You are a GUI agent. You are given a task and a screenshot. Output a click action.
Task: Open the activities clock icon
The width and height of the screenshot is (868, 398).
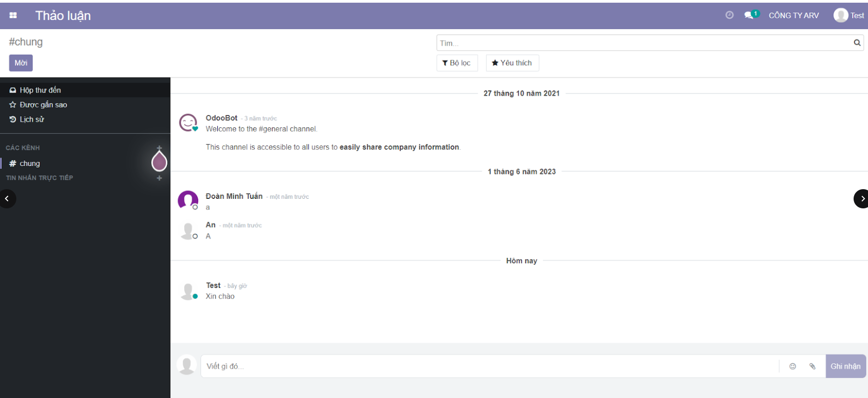click(729, 15)
